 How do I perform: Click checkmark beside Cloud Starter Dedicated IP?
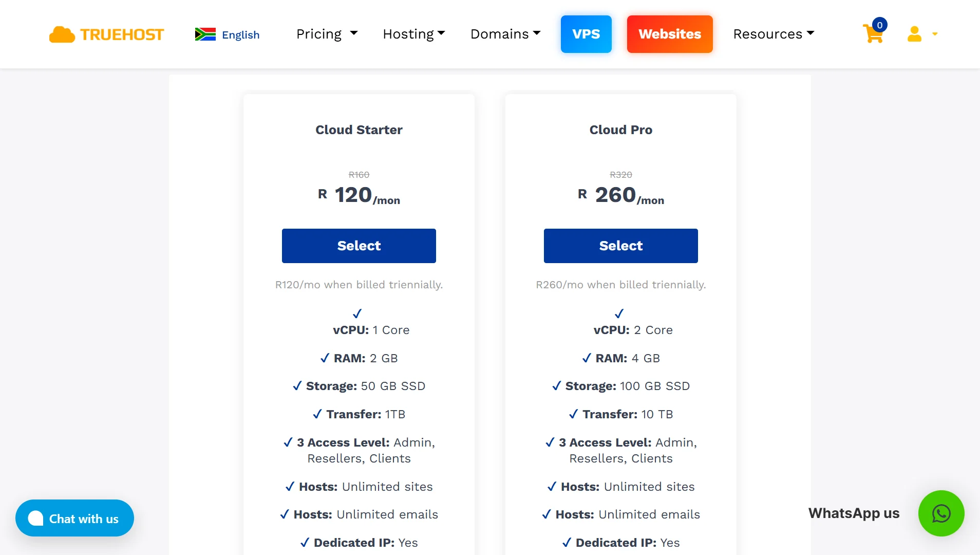(x=305, y=543)
